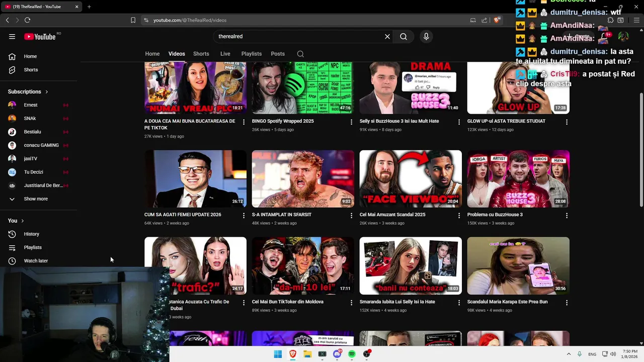Click the YouTube logo
This screenshot has height=362, width=644.
pyautogui.click(x=40, y=37)
